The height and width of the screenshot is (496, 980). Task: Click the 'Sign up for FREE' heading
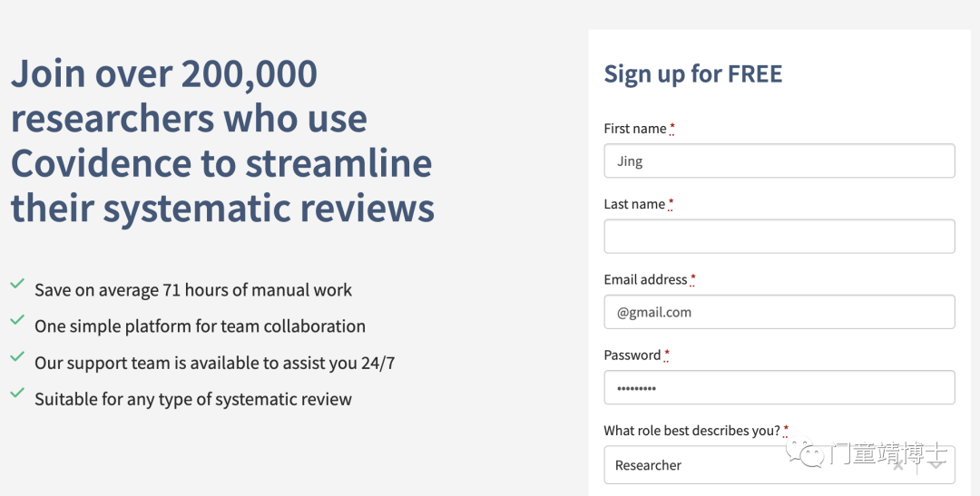click(692, 73)
